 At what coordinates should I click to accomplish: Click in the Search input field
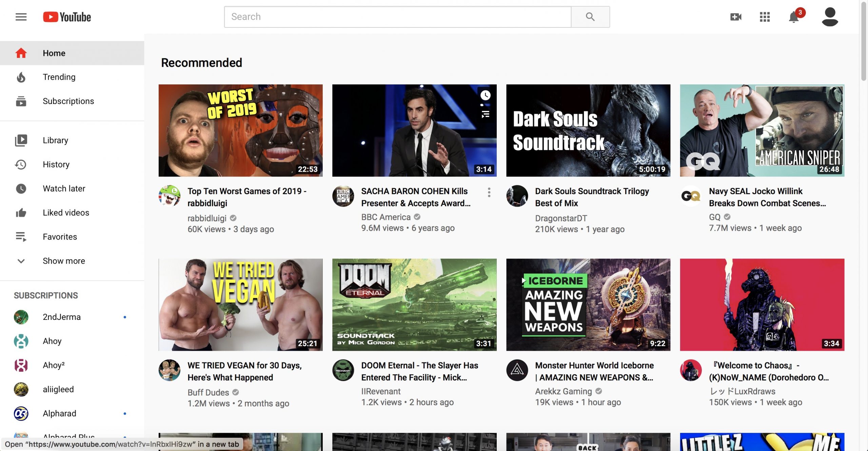tap(398, 17)
